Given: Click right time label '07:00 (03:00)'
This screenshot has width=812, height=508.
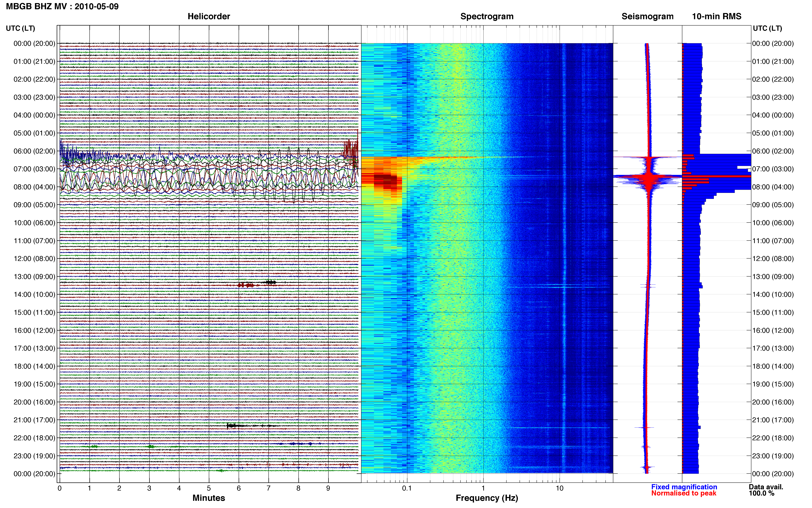Looking at the screenshot, I should pos(773,169).
